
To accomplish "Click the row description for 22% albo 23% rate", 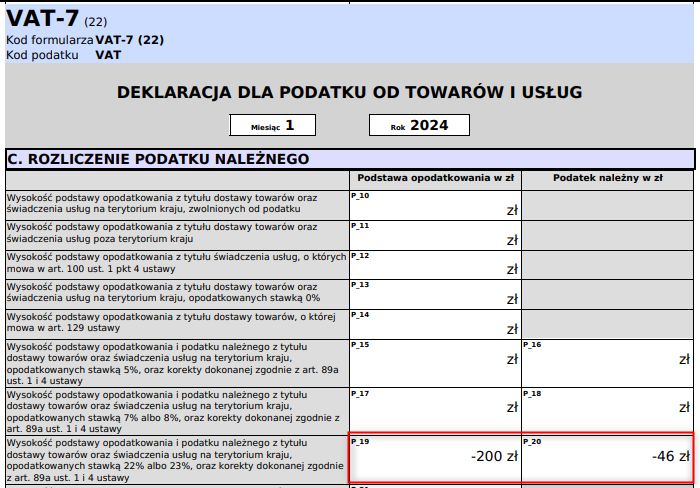I will click(176, 459).
